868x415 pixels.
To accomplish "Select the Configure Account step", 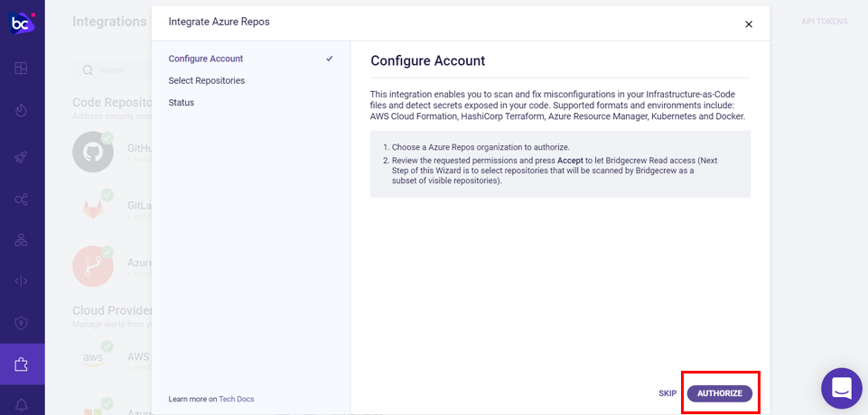I will click(x=205, y=59).
